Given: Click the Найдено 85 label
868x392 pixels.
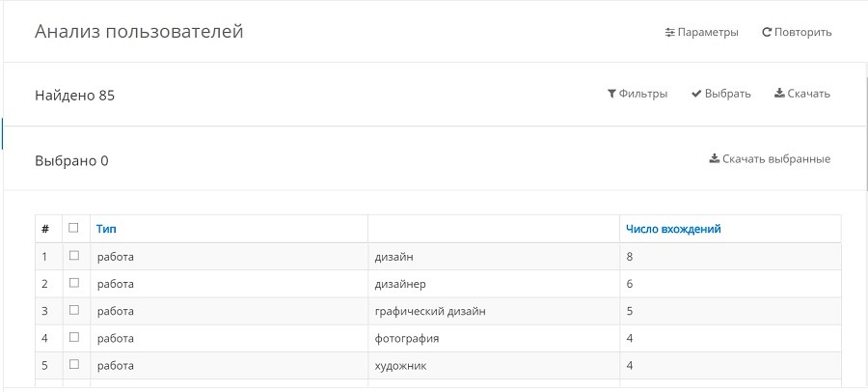Looking at the screenshot, I should (x=74, y=96).
